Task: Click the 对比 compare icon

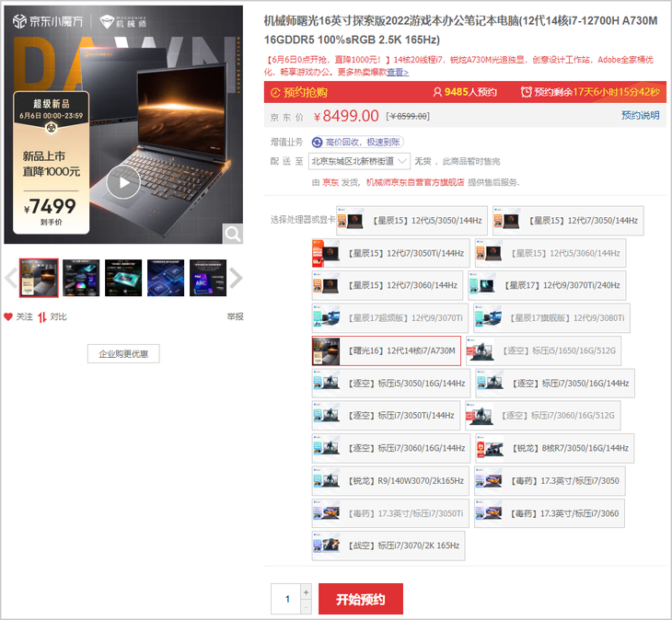Action: tap(41, 317)
